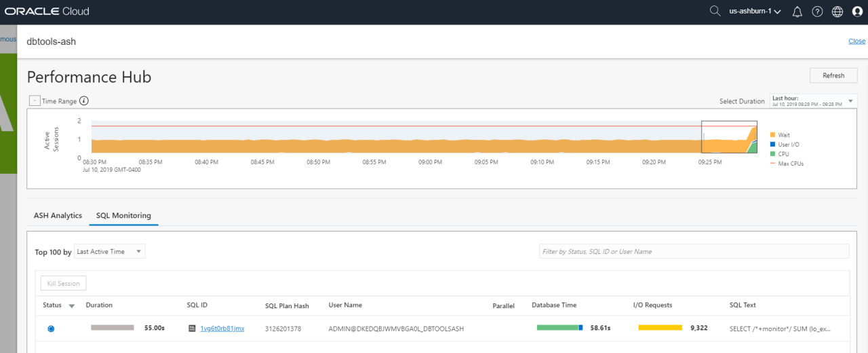The image size is (868, 353).
Task: Click the Filter by Status, SQL ID field
Action: (x=694, y=251)
